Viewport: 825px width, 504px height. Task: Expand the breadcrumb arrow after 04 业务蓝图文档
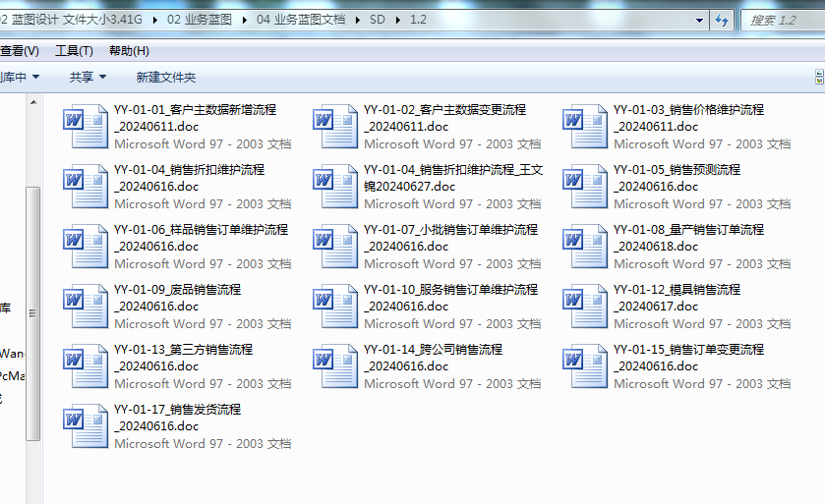(358, 20)
